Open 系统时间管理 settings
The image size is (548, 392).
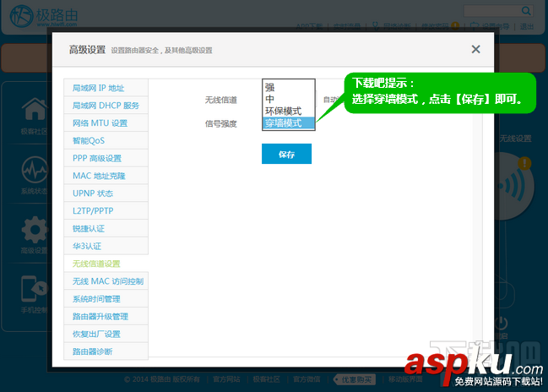(106, 299)
